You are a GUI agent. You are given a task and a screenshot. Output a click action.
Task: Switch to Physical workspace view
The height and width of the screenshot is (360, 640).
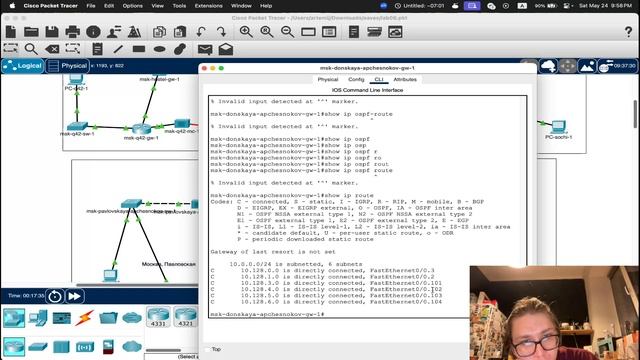pos(67,66)
